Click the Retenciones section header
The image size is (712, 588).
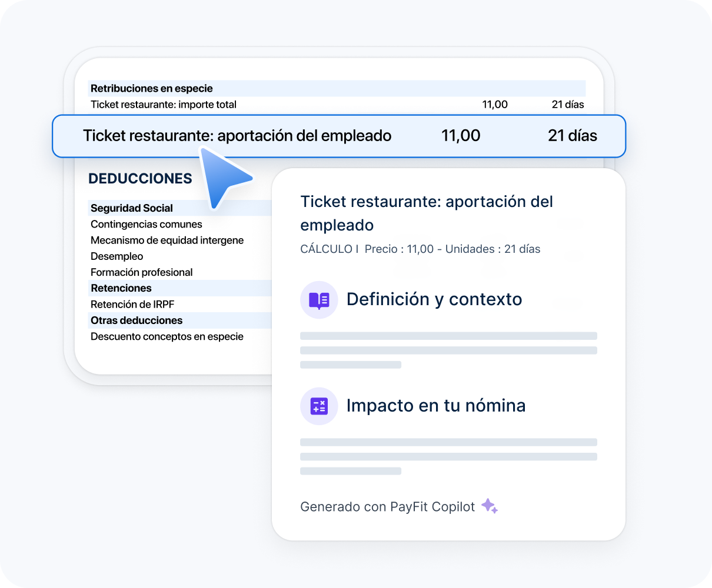tap(121, 288)
